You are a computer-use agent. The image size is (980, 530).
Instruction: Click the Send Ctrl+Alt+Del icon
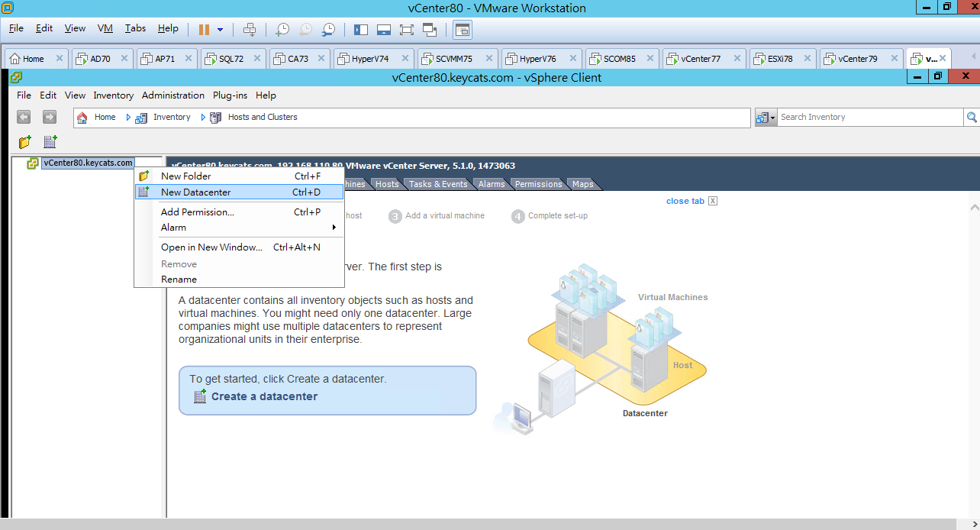[x=250, y=30]
